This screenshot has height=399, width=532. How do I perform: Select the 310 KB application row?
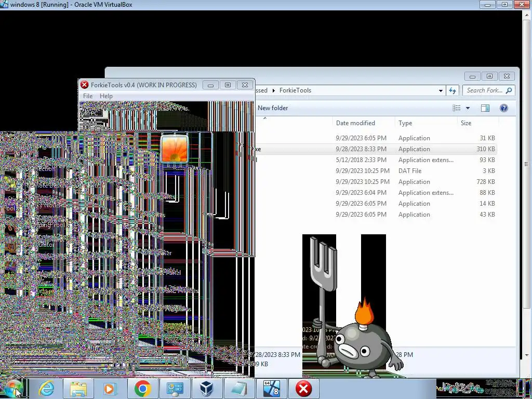376,149
